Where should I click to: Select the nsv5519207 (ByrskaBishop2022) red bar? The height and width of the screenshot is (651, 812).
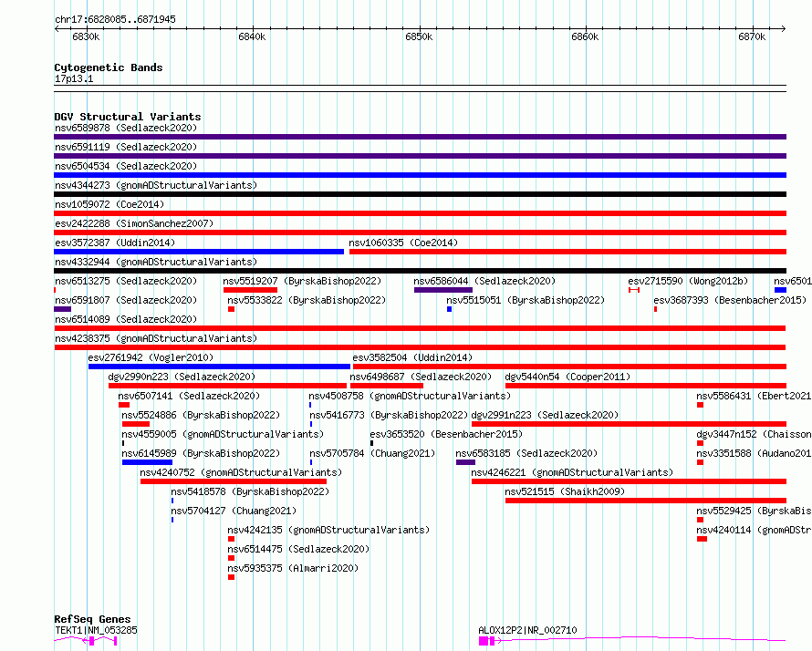[250, 290]
